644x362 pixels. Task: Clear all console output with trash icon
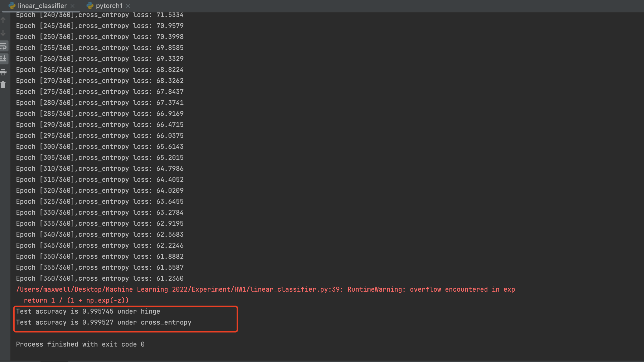click(3, 85)
